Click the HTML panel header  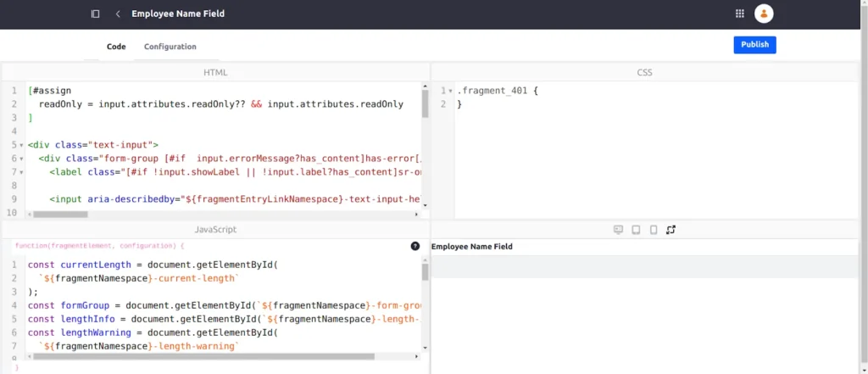[215, 73]
